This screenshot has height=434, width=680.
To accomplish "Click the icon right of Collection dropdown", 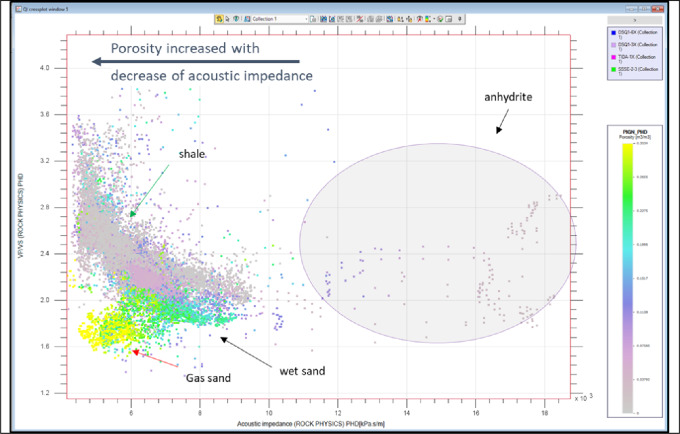I will [313, 19].
